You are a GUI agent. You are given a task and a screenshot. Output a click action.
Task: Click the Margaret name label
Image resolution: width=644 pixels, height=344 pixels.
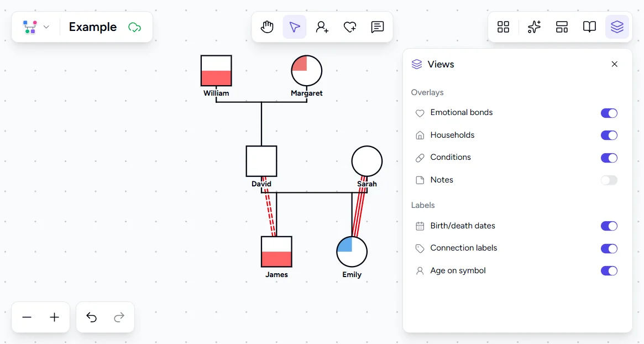306,93
